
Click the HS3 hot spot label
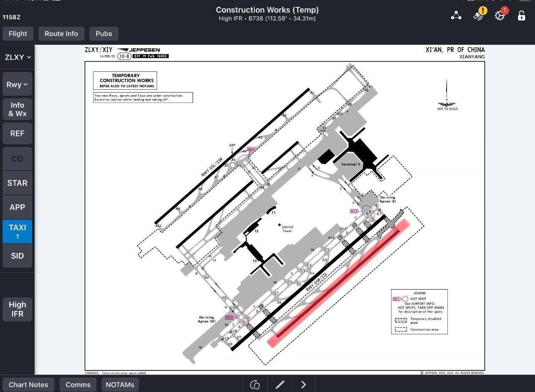coord(354,211)
